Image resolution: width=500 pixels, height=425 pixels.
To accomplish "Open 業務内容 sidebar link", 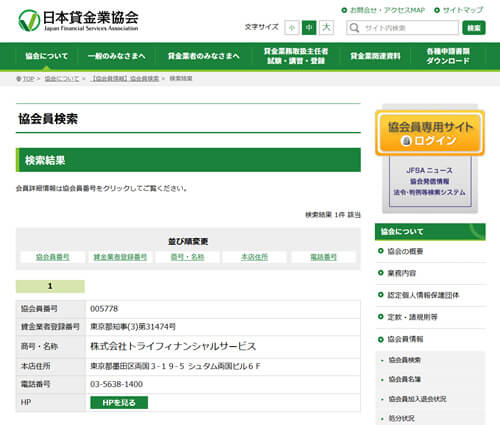I will pos(401,273).
